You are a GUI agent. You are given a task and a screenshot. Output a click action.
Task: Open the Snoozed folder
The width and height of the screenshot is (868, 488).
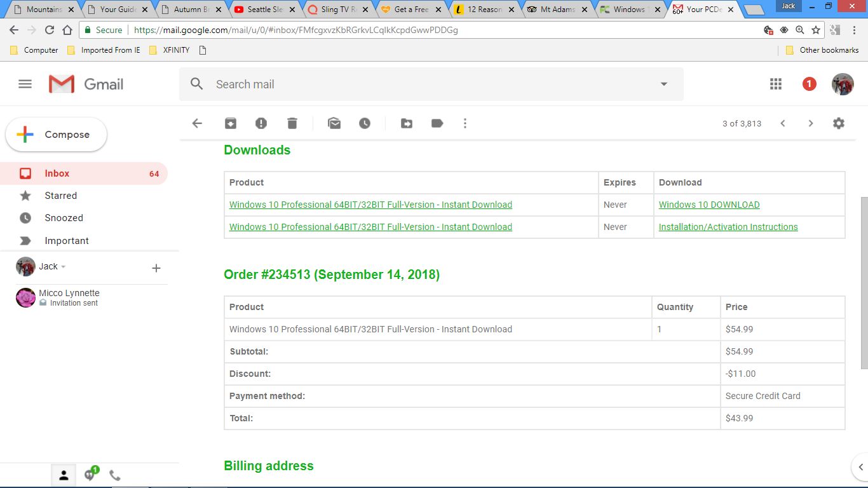[84, 218]
